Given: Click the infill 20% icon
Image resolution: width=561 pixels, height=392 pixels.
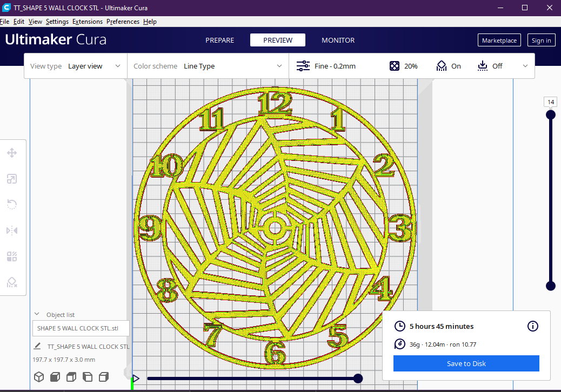Looking at the screenshot, I should (395, 66).
